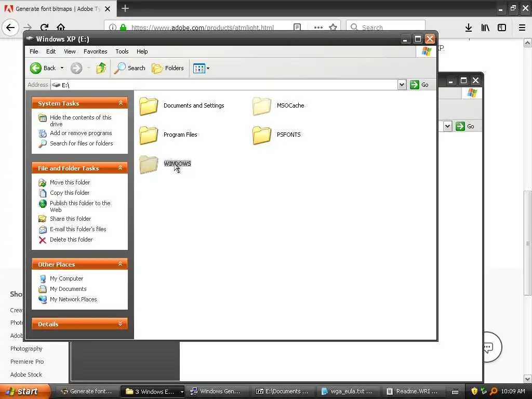The width and height of the screenshot is (532, 399).
Task: Open the Windows Start menu
Action: (25, 392)
